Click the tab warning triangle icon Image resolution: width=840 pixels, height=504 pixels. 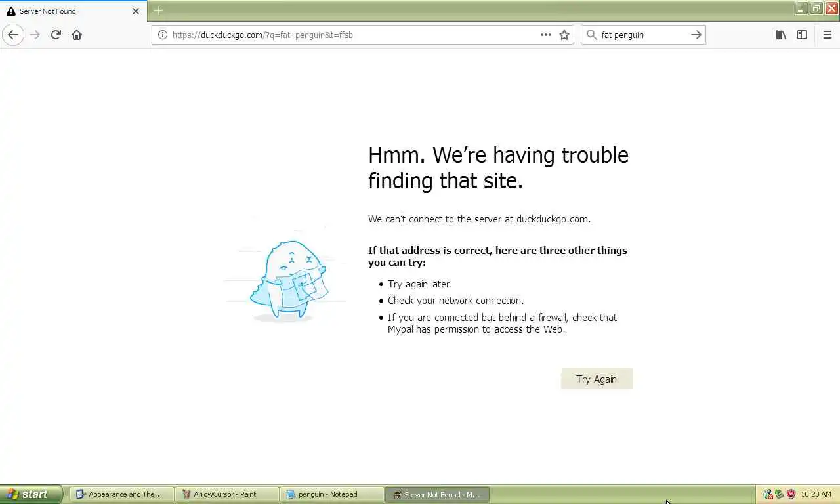tap(11, 11)
